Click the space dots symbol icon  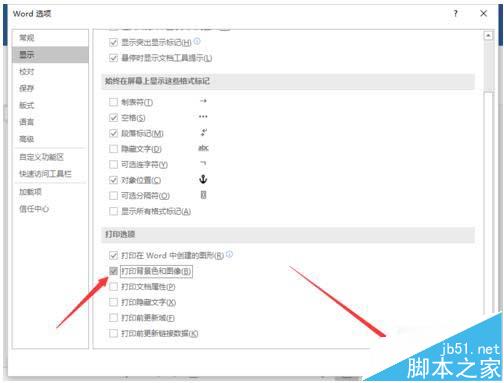[x=203, y=116]
